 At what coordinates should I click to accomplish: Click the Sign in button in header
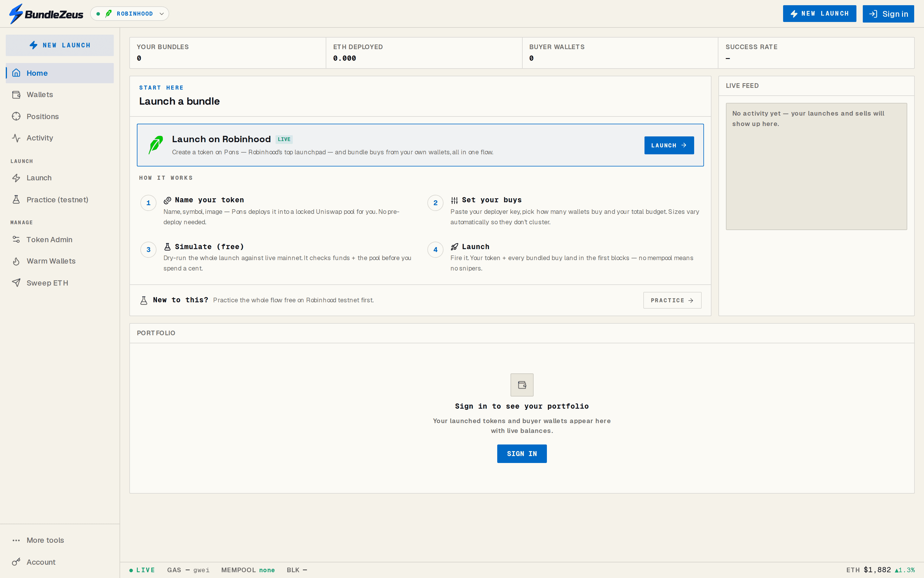point(888,14)
